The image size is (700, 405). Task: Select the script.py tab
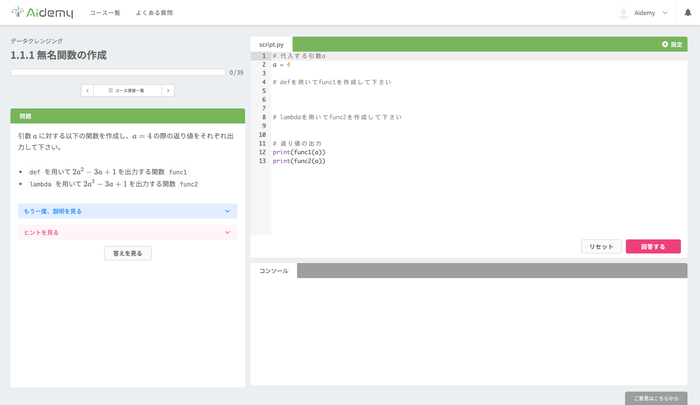tap(271, 44)
